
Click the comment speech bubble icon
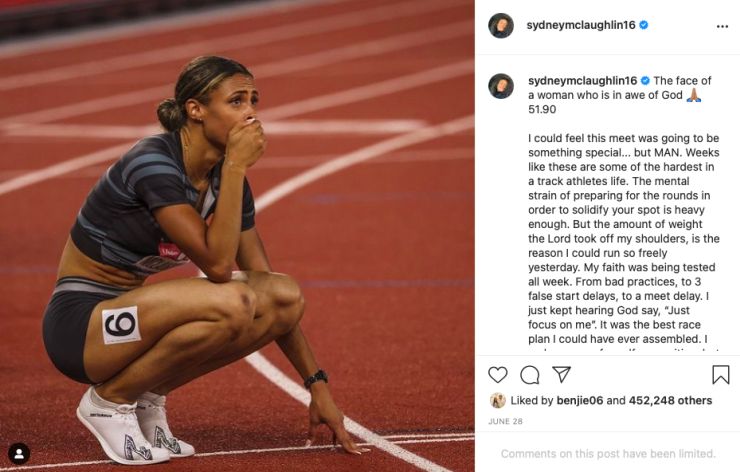click(529, 374)
